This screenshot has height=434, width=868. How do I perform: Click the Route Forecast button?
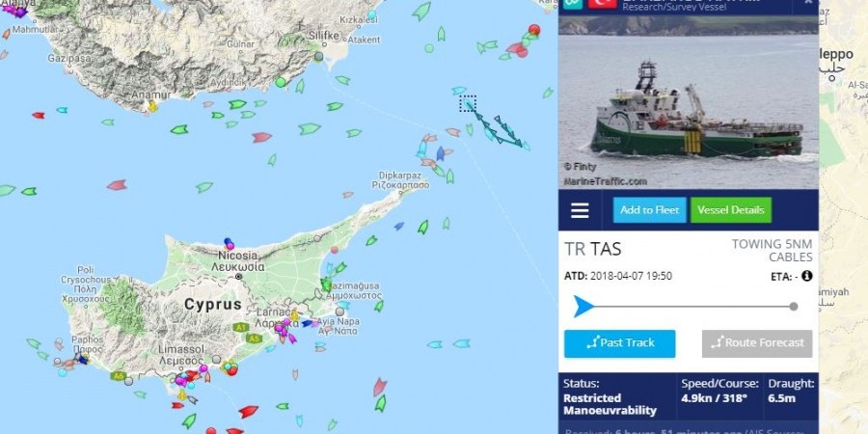757,343
